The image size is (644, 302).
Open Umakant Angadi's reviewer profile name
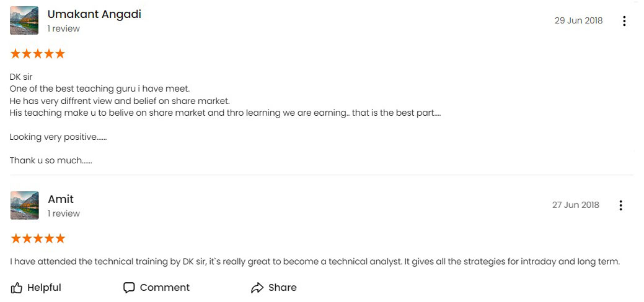coord(94,14)
